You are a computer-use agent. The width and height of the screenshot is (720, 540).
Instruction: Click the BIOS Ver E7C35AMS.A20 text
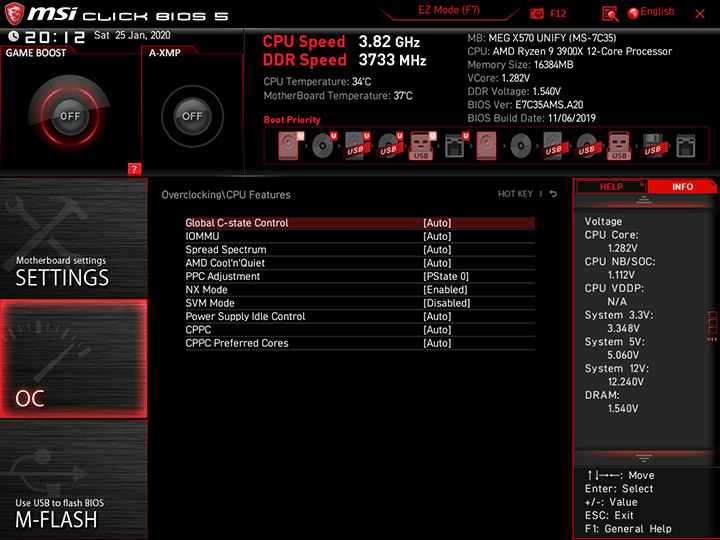pos(525,105)
